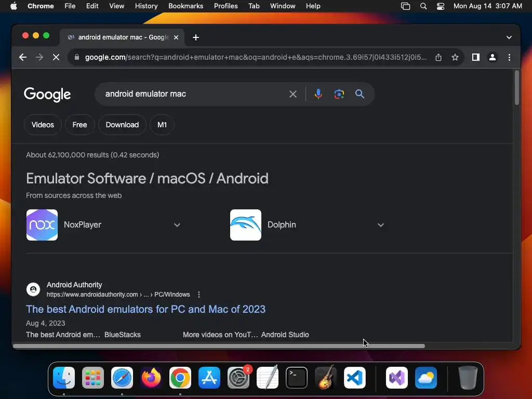The height and width of the screenshot is (399, 532).
Task: Launch GarageBand from the Dock
Action: 326,378
